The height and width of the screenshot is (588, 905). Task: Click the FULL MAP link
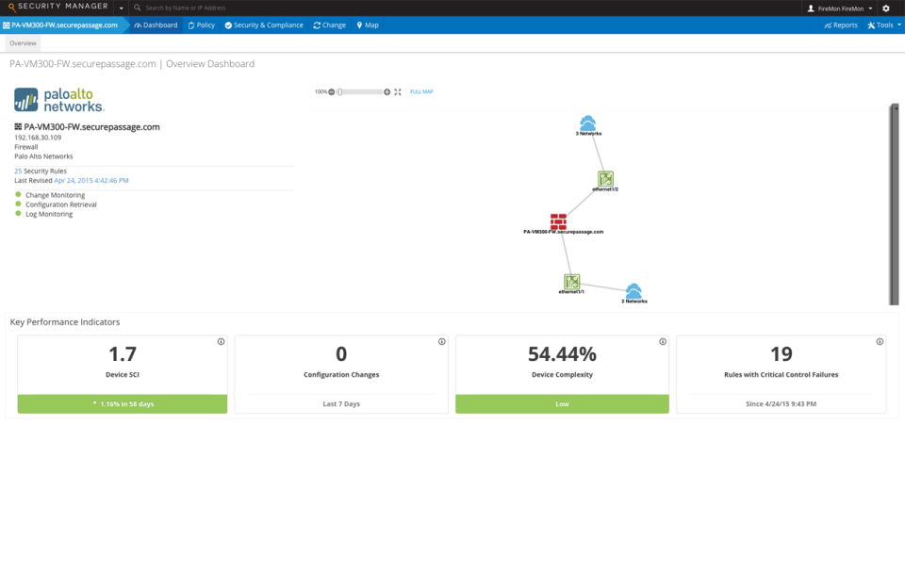point(420,91)
